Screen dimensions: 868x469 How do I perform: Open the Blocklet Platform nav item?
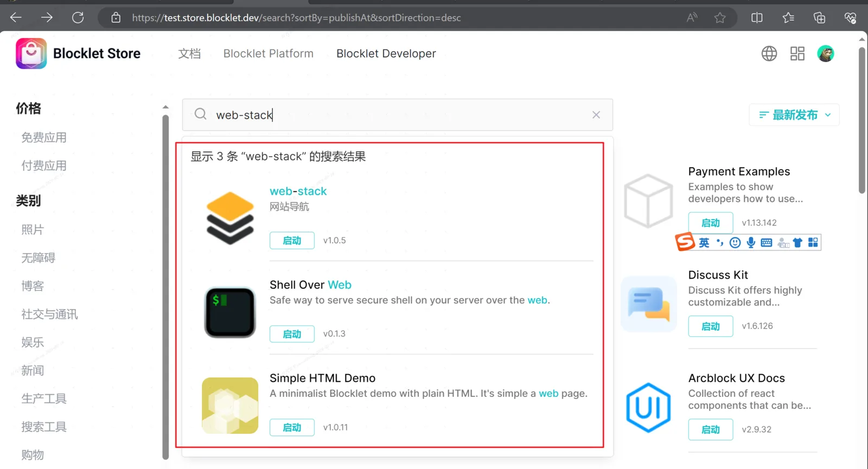pyautogui.click(x=269, y=54)
